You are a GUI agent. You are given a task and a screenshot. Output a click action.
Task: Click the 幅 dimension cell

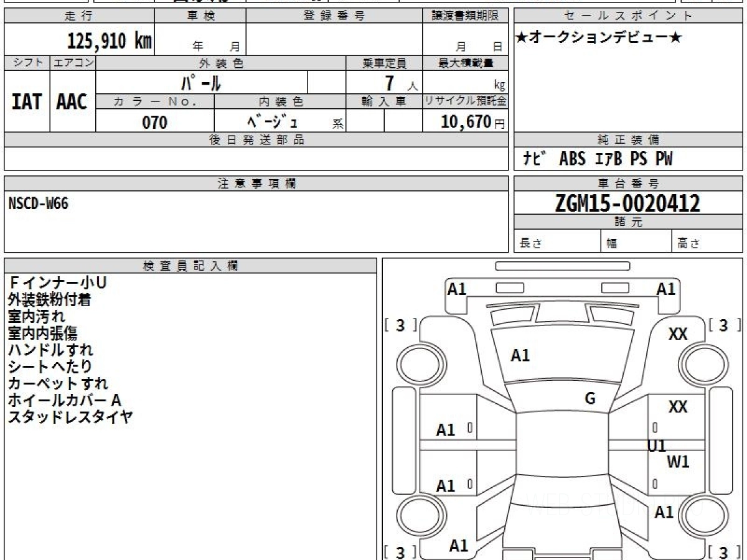(636, 241)
